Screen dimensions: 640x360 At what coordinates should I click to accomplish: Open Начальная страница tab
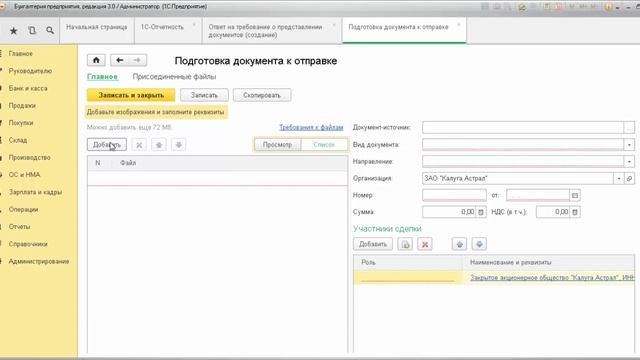(x=97, y=27)
